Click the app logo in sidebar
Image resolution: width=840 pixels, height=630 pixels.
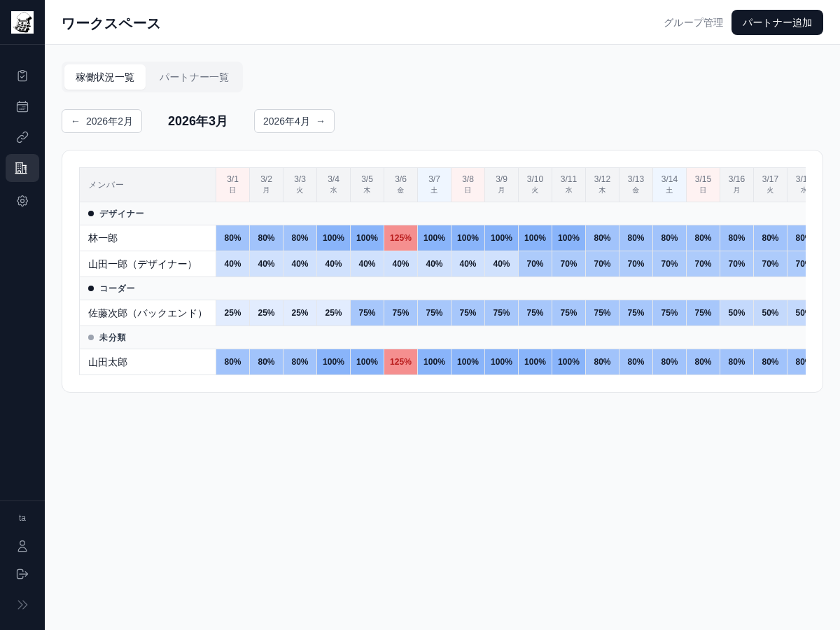(22, 22)
